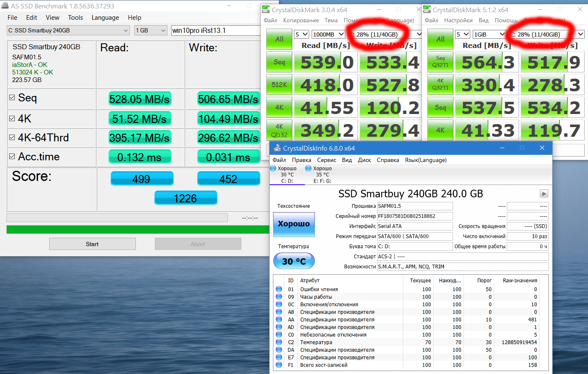Toggle the 4K test checkbox in AS SSD
Screen dimensions: 588x374
coord(12,119)
